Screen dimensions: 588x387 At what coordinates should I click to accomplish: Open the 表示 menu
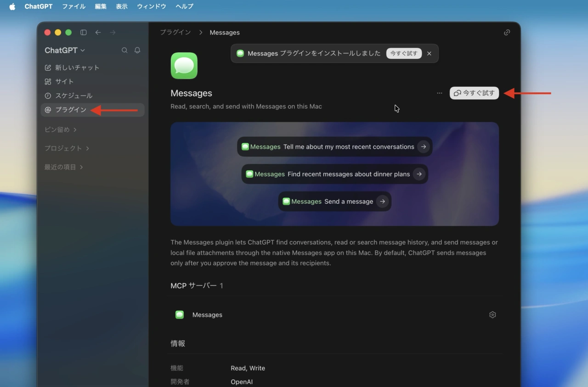[x=122, y=6]
